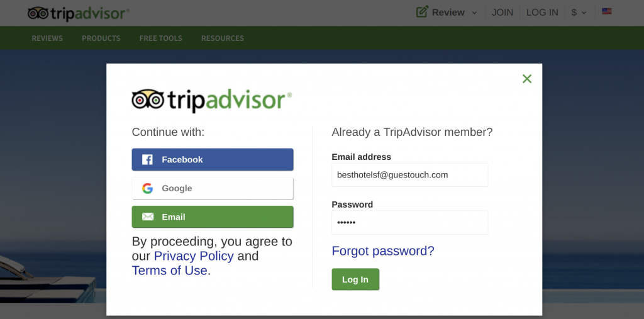This screenshot has height=319, width=644.
Task: Open the RESOURCES menu
Action: pos(223,38)
